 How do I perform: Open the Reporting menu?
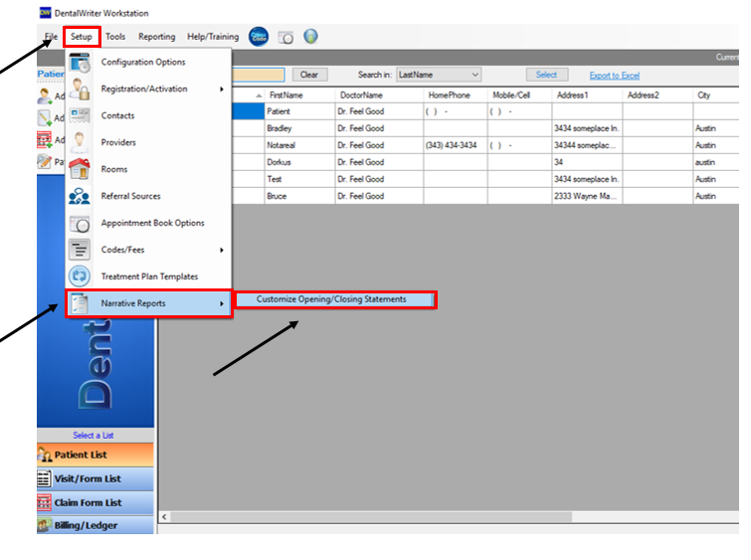click(x=156, y=37)
